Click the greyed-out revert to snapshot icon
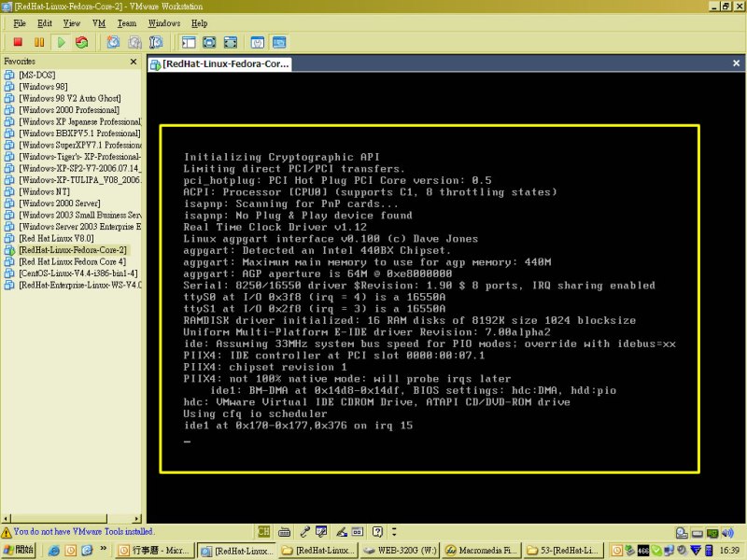747x560 pixels. [134, 42]
